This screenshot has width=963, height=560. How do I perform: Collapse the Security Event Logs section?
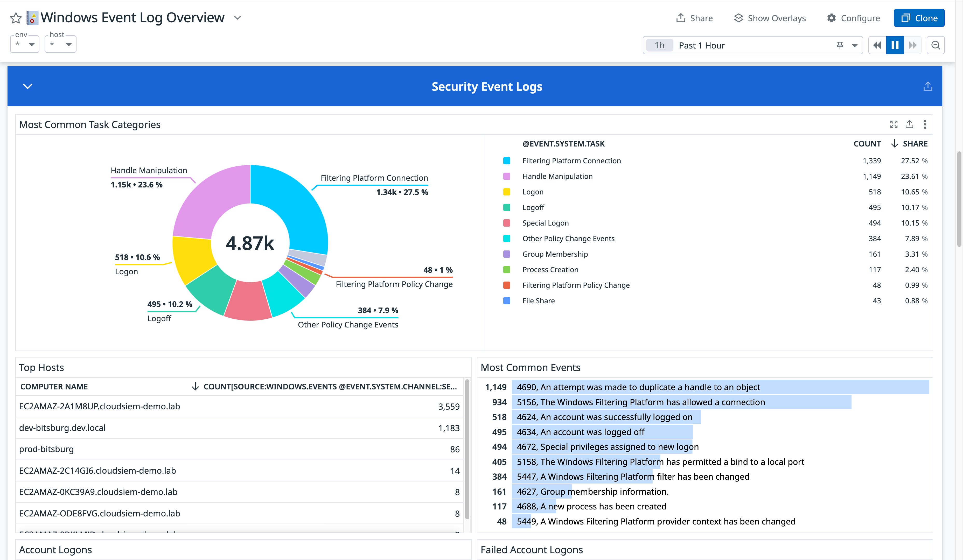pyautogui.click(x=27, y=86)
